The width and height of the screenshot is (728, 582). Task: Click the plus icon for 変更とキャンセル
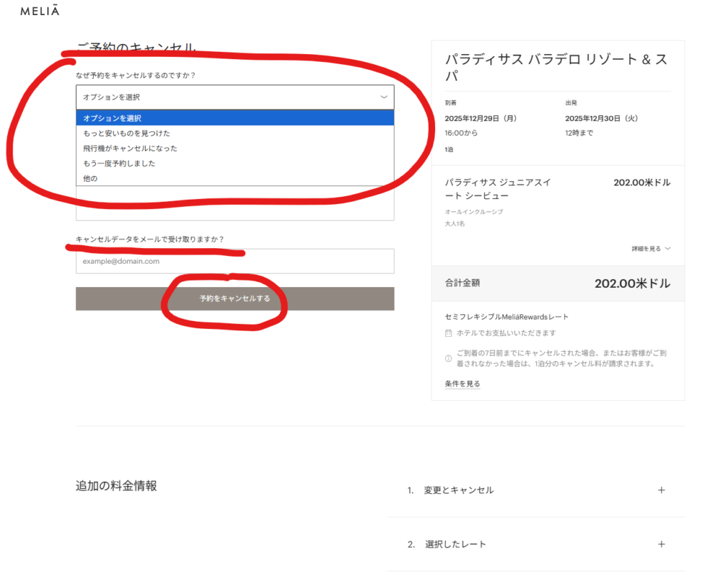[x=661, y=490]
